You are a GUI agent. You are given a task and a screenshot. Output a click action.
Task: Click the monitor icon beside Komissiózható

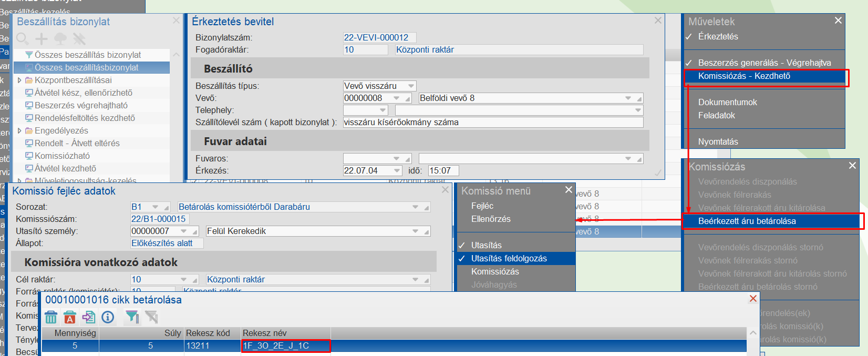[29, 156]
